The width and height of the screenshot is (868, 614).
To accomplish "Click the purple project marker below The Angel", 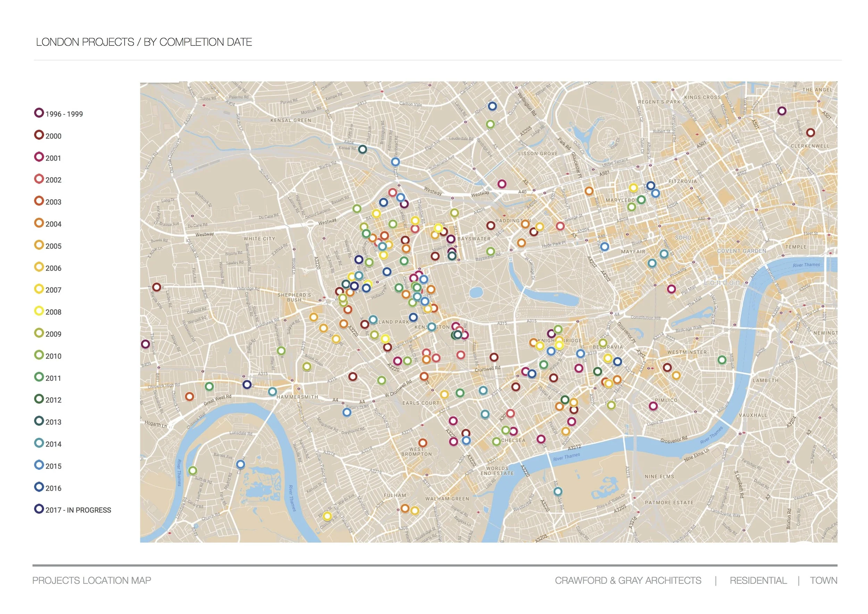I will pyautogui.click(x=782, y=111).
